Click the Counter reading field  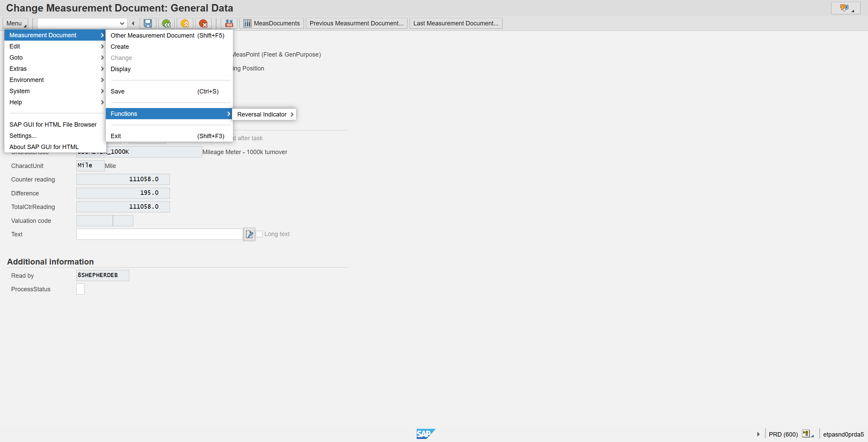[123, 179]
